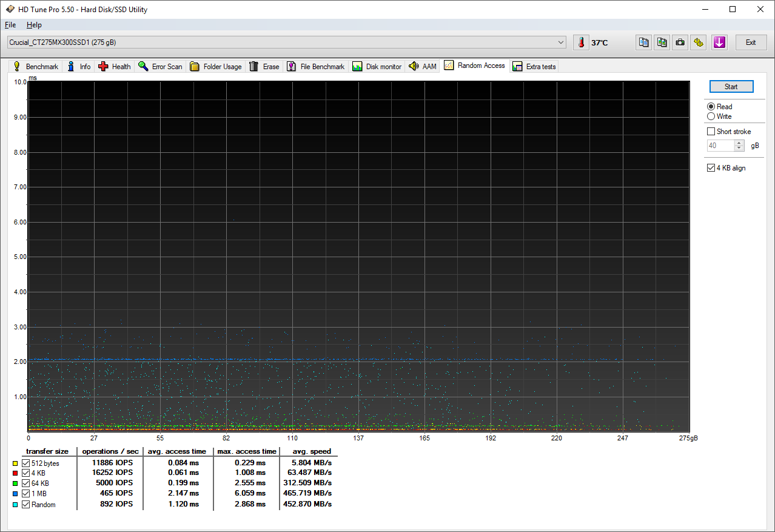
Task: Uncheck the 512 bytes transfer size
Action: pos(25,463)
